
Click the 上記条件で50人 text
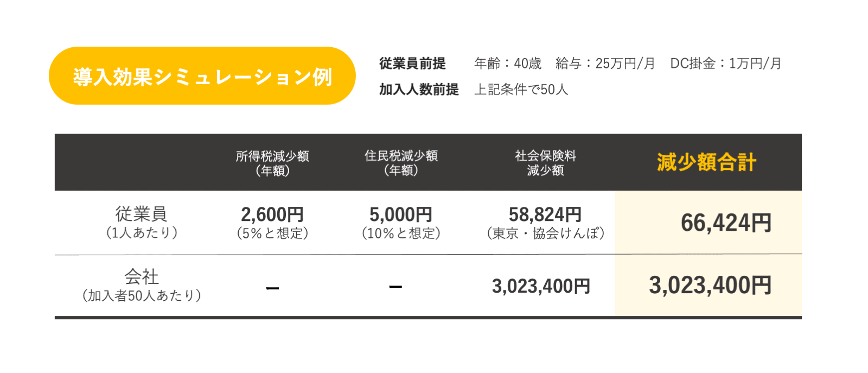521,90
